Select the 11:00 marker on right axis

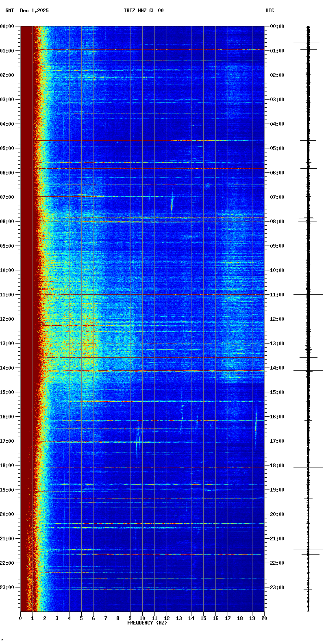(277, 295)
